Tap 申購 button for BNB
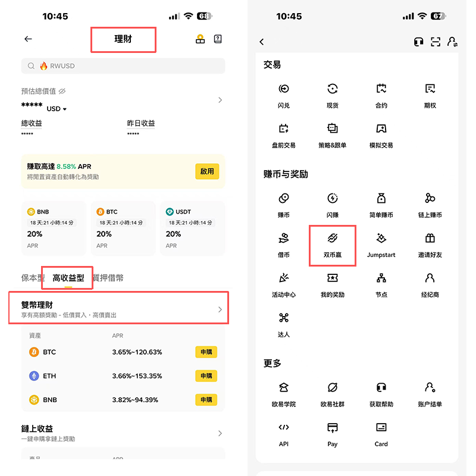This screenshot has width=476, height=476. pyautogui.click(x=206, y=400)
